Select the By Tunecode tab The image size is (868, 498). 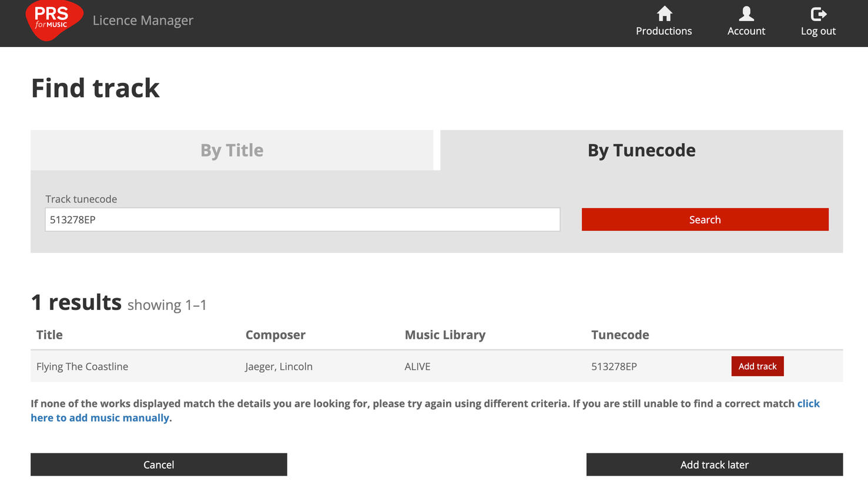click(x=641, y=151)
